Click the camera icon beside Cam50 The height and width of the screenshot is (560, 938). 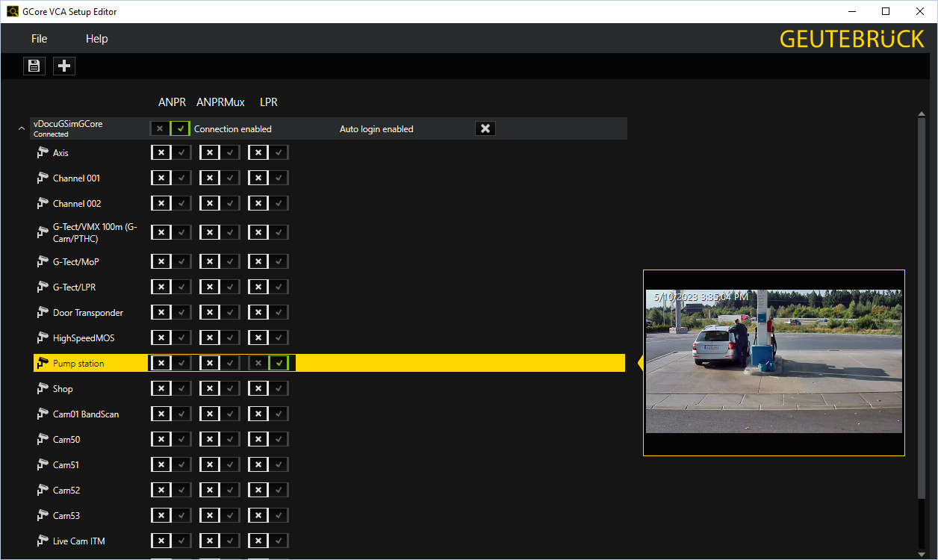[43, 440]
